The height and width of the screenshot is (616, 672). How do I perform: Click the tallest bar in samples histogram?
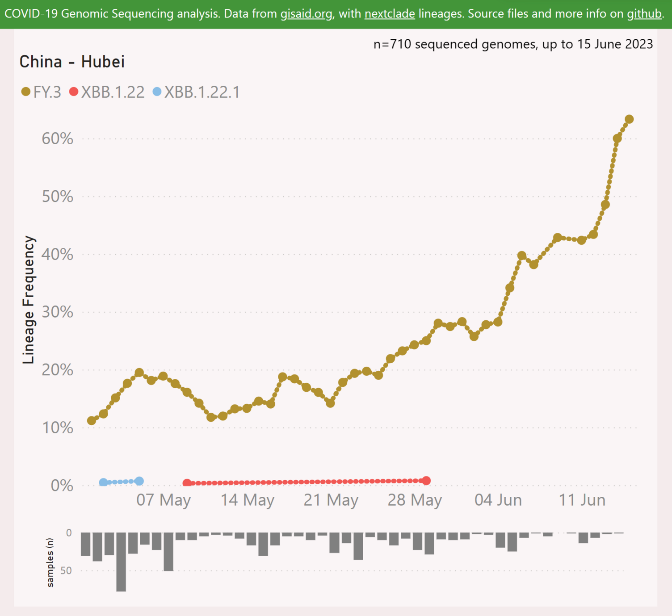point(121,562)
